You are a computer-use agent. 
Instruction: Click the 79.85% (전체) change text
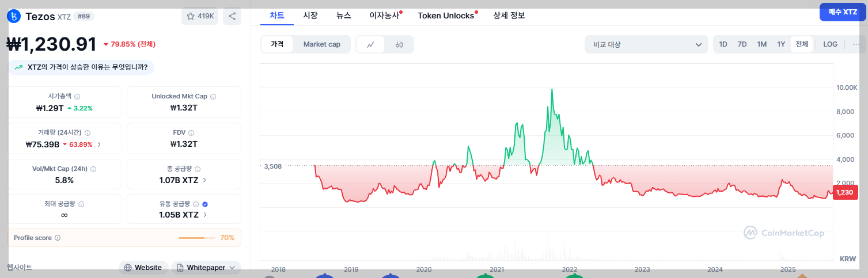(133, 44)
